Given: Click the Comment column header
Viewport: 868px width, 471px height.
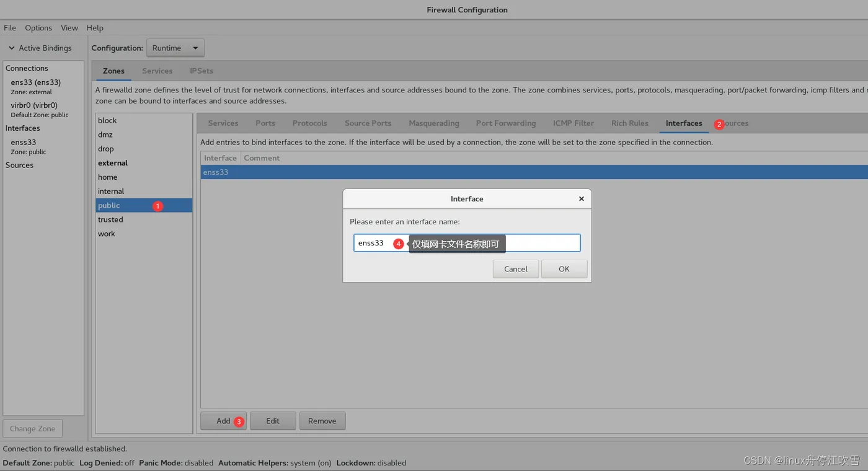Looking at the screenshot, I should click(262, 158).
